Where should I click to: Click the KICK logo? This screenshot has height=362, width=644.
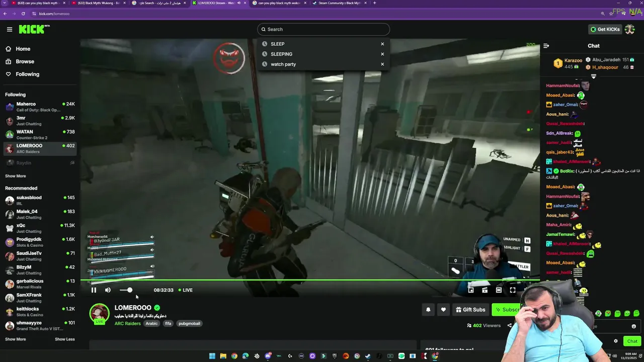click(x=34, y=29)
